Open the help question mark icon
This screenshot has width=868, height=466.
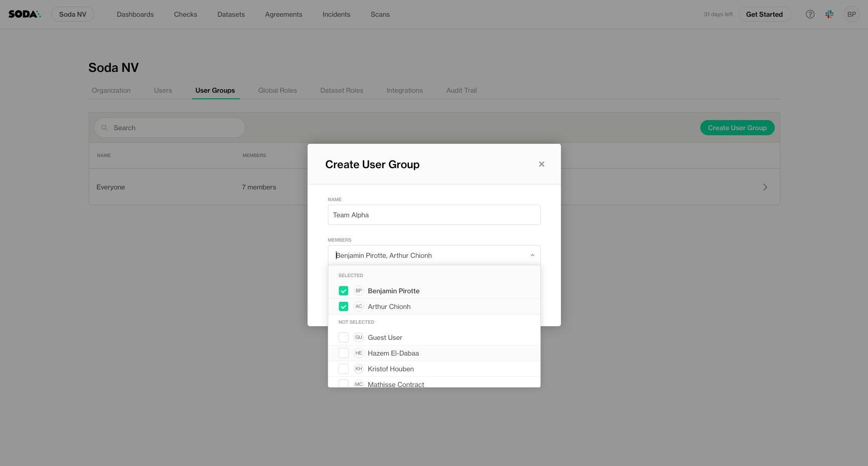(810, 14)
